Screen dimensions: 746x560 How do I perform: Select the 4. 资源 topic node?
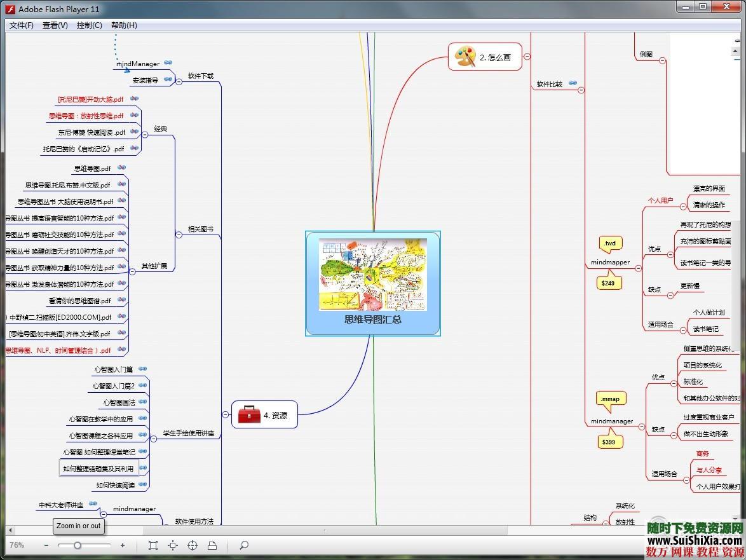pyautogui.click(x=264, y=415)
